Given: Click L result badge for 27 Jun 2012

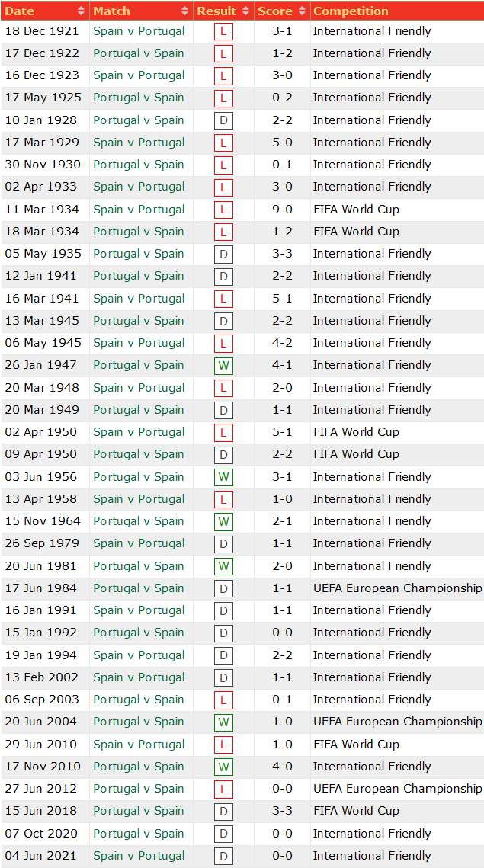Looking at the screenshot, I should point(223,789).
